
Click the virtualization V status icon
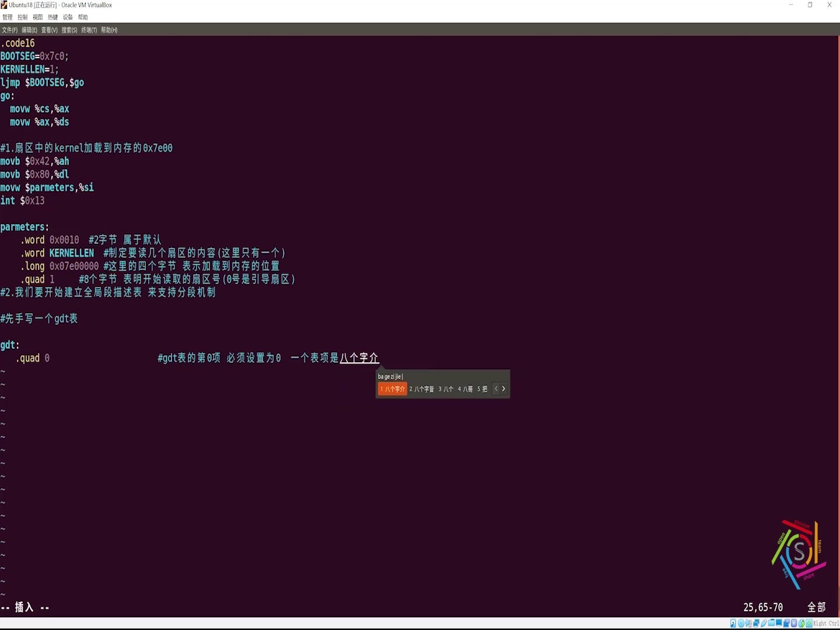point(794,624)
